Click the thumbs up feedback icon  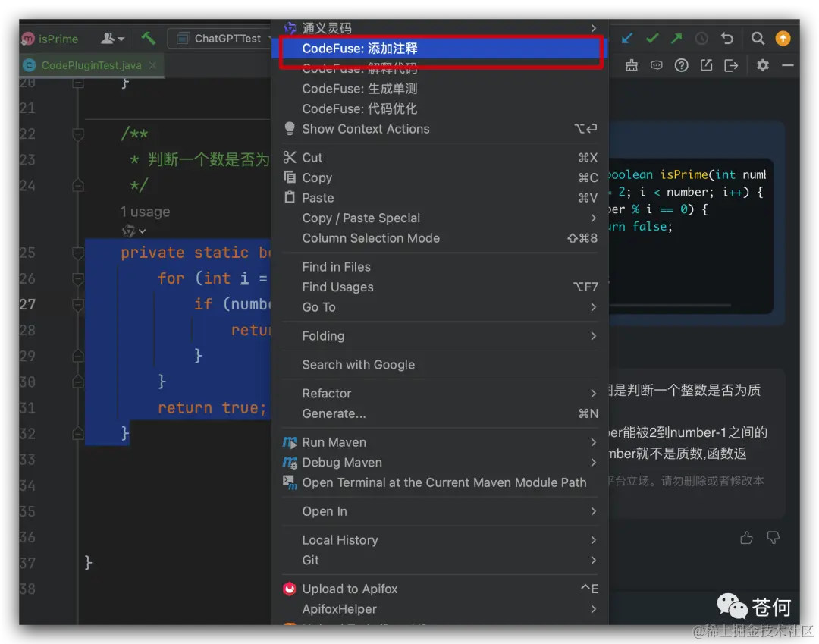[x=746, y=538]
